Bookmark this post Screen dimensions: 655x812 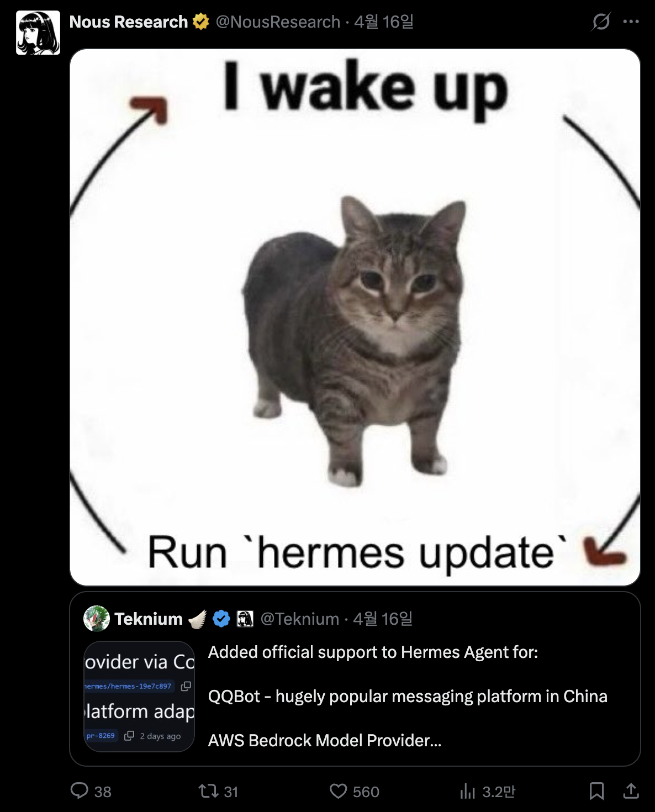tap(596, 791)
